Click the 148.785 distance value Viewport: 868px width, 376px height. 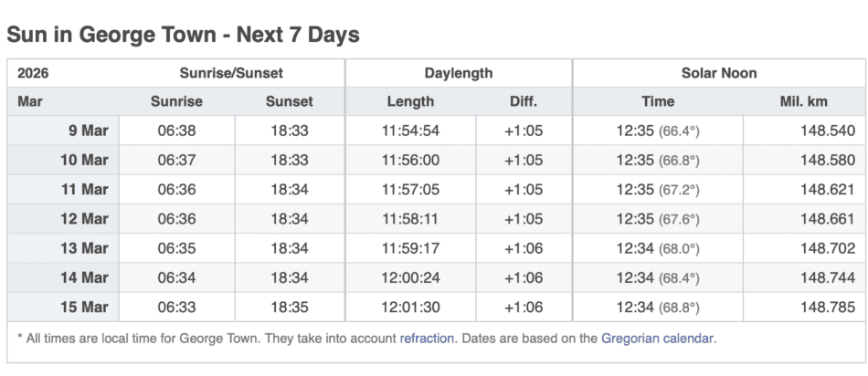pos(827,308)
